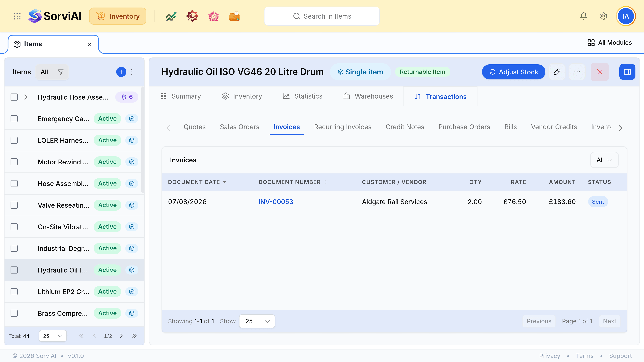Sort by Document Number column
This screenshot has width=644, height=362.
293,182
